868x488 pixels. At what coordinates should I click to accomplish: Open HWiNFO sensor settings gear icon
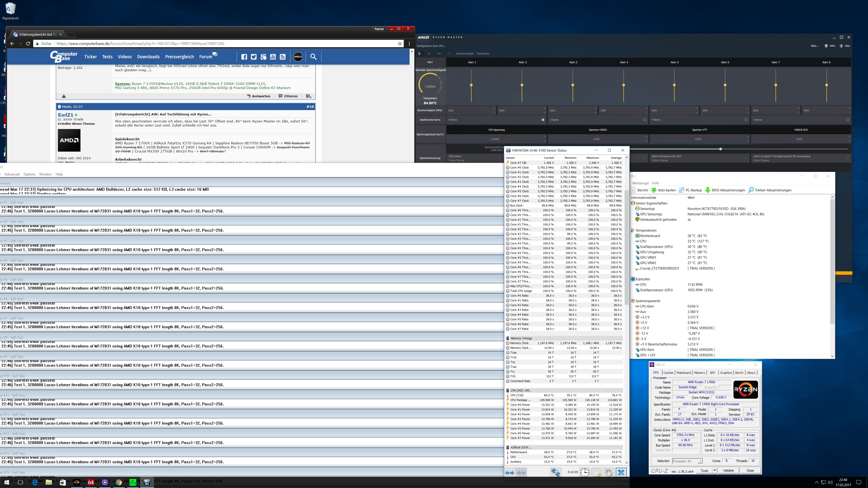pyautogui.click(x=609, y=472)
